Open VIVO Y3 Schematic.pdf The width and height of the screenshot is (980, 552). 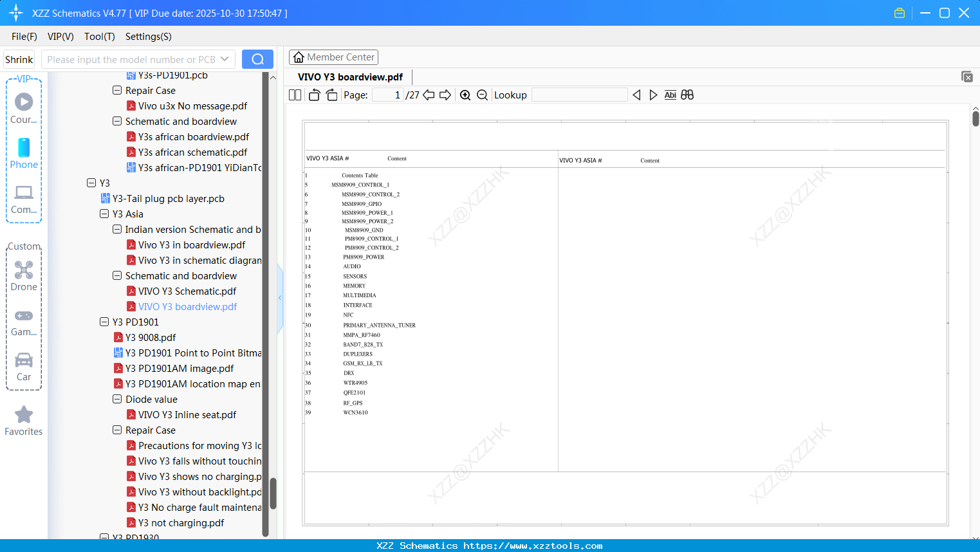click(187, 291)
